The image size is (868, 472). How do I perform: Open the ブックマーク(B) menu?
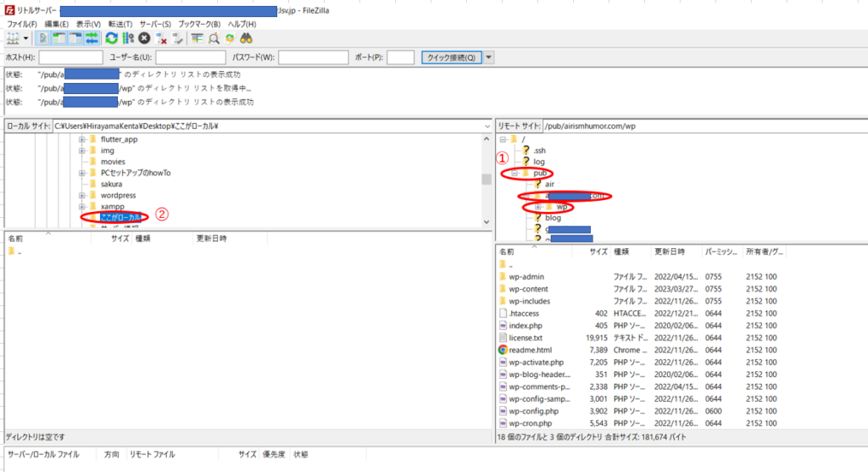[x=198, y=24]
